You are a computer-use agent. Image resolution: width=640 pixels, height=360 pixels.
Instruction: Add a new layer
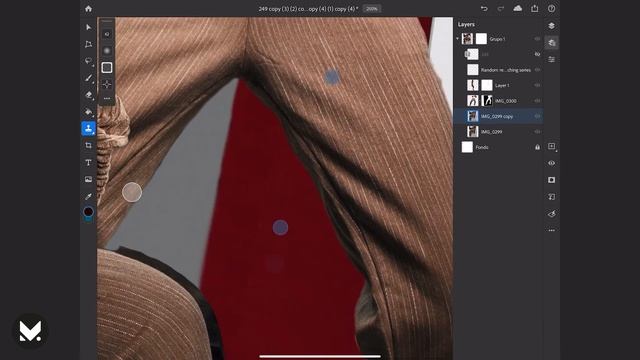tap(551, 146)
